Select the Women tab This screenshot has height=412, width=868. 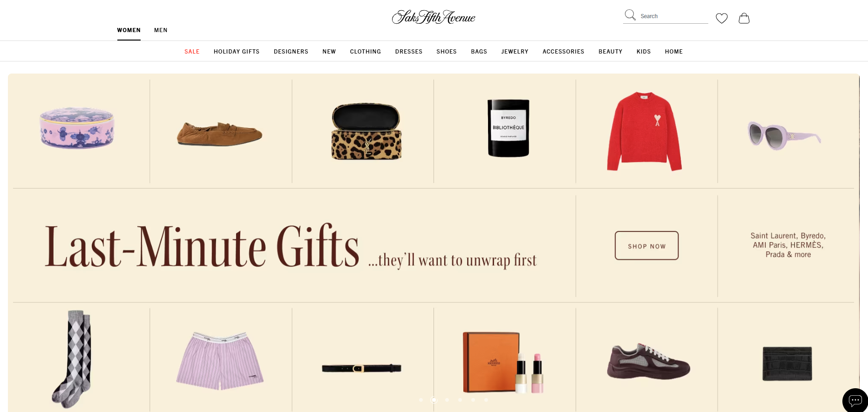129,30
